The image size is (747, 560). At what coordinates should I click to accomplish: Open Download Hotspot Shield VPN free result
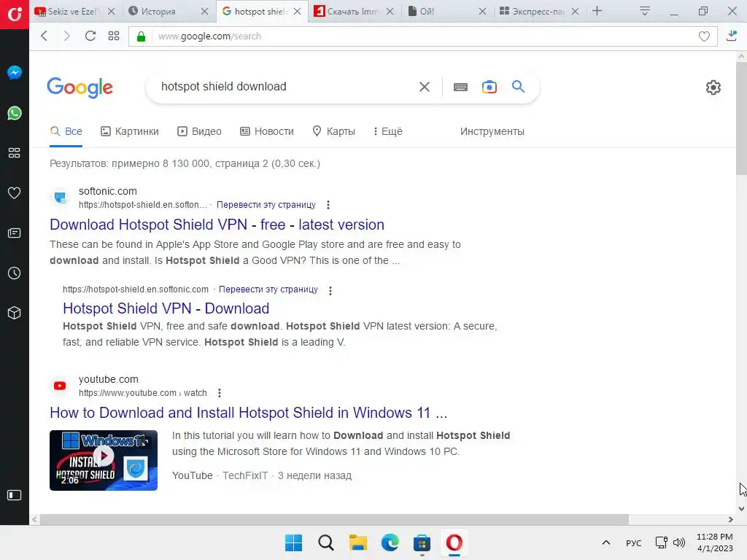click(217, 225)
